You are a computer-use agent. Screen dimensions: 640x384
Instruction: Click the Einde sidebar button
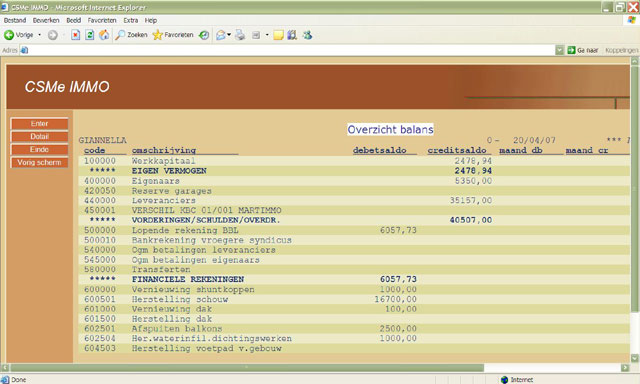39,150
